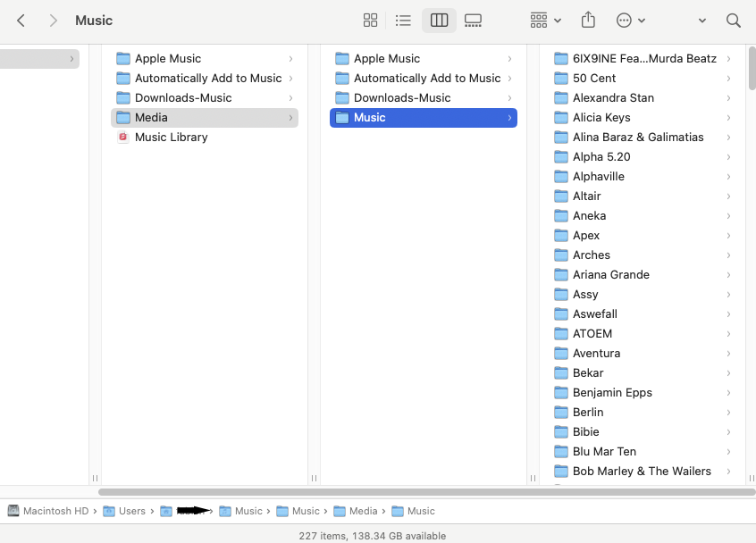The image size is (756, 543).
Task: Click the last Music path bar item
Action: 413,511
